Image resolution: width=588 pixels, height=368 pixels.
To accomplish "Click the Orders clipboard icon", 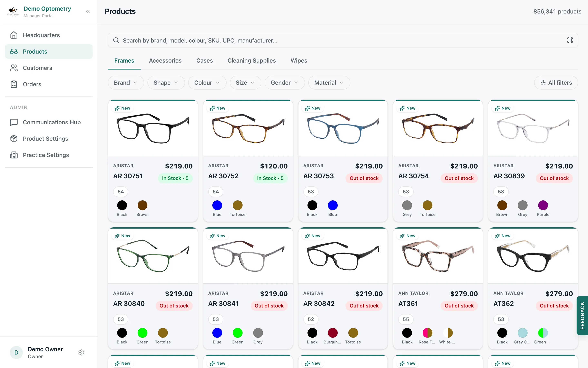I will [14, 84].
